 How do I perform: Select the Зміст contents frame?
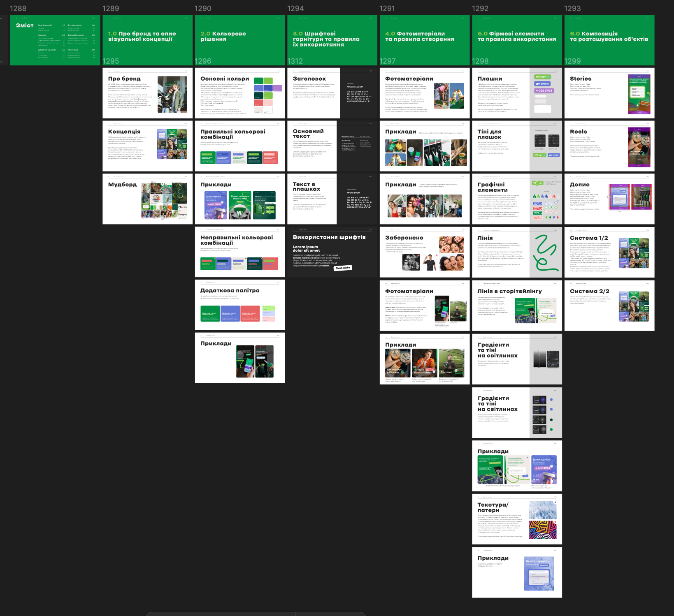[55, 40]
